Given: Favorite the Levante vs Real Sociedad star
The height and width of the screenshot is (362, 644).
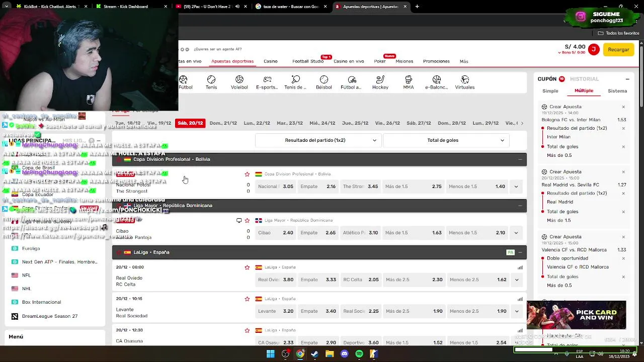Looking at the screenshot, I should pos(247,299).
